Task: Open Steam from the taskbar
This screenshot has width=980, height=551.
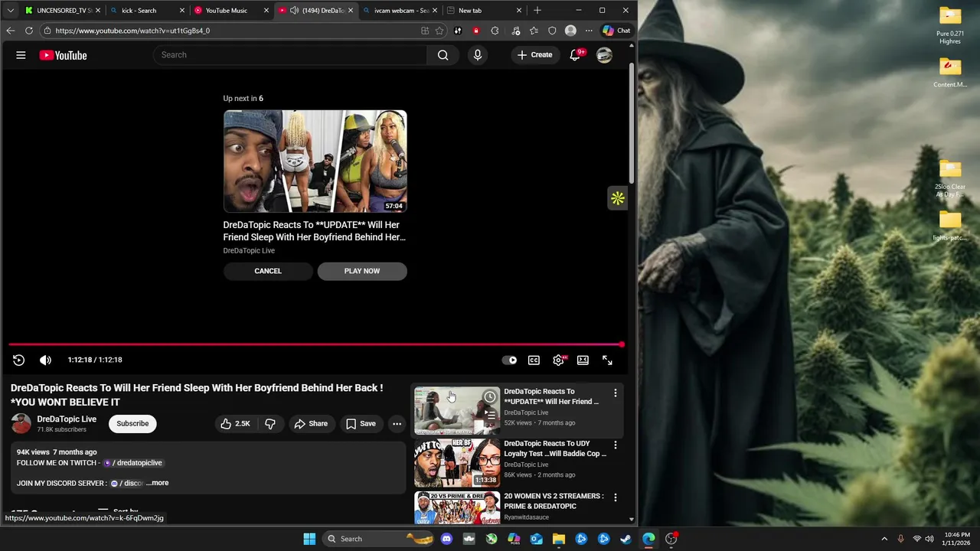Action: (x=626, y=539)
